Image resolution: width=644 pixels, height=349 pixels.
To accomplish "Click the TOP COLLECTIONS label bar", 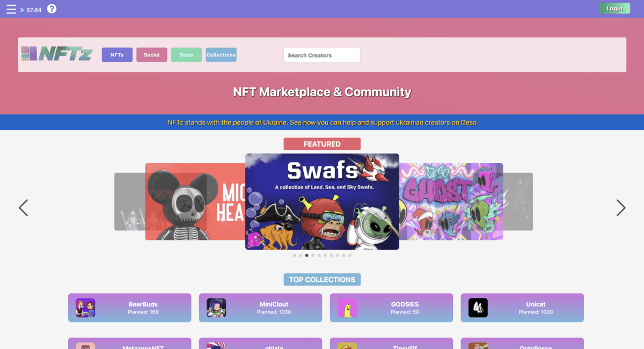I will 322,279.
